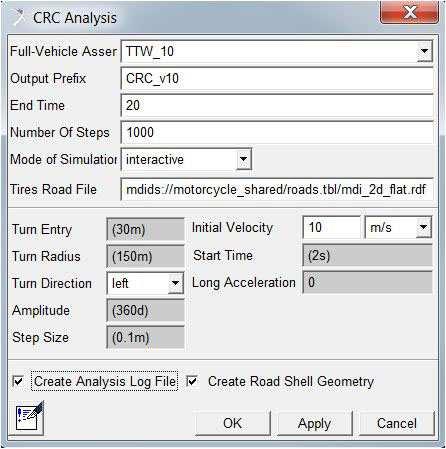Close the CRC Analysis dialog window
446x449 pixels.
pos(409,13)
